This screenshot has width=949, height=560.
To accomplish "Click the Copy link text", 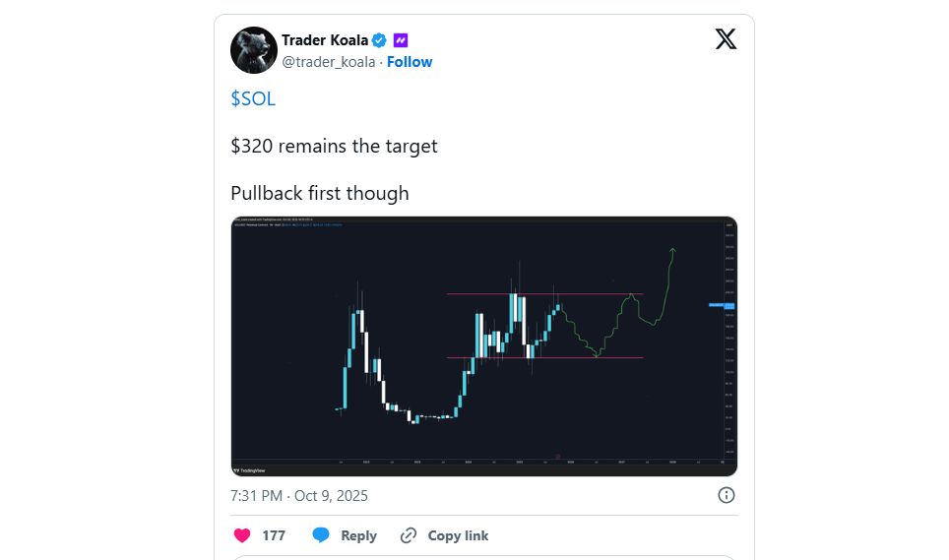I will [x=458, y=535].
